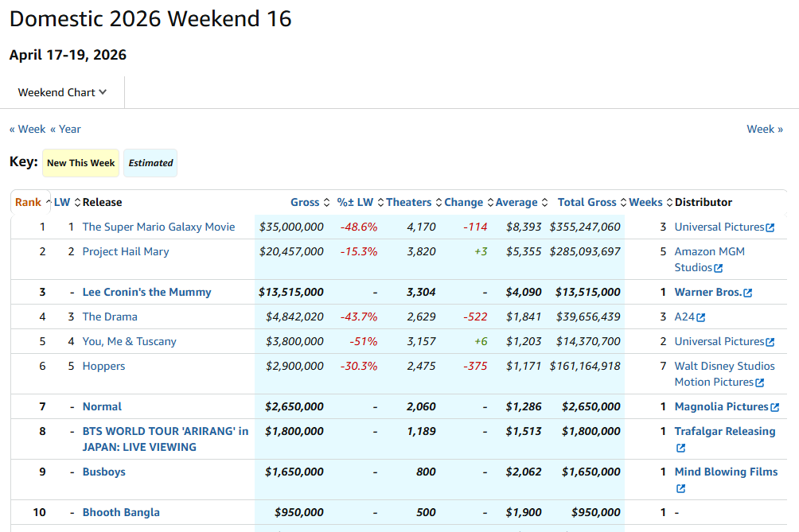Click Trafalgar Releasing external link icon
799x532 pixels.
point(680,449)
